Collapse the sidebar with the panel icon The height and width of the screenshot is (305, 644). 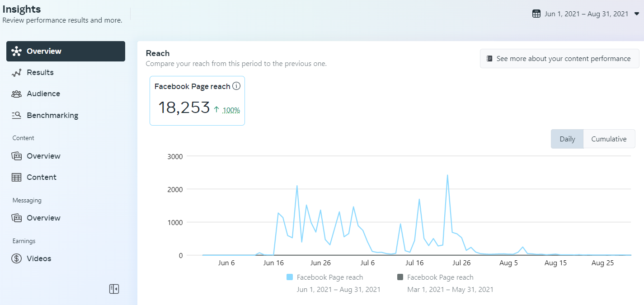(114, 289)
